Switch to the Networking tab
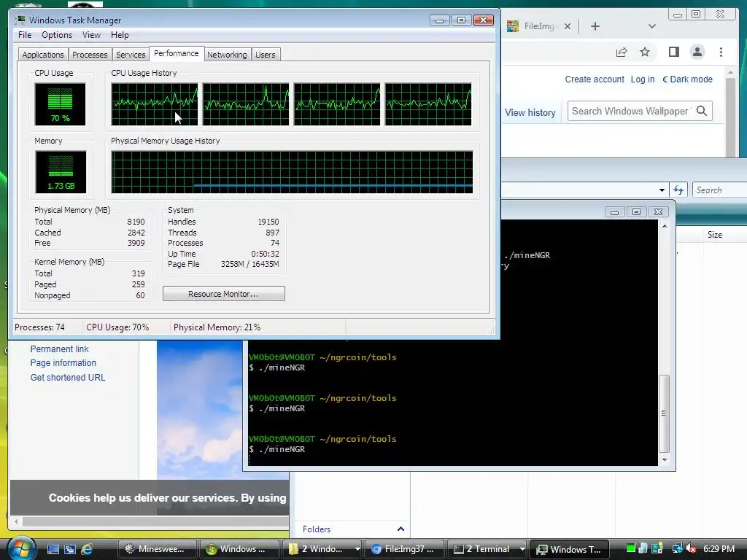 pos(227,54)
